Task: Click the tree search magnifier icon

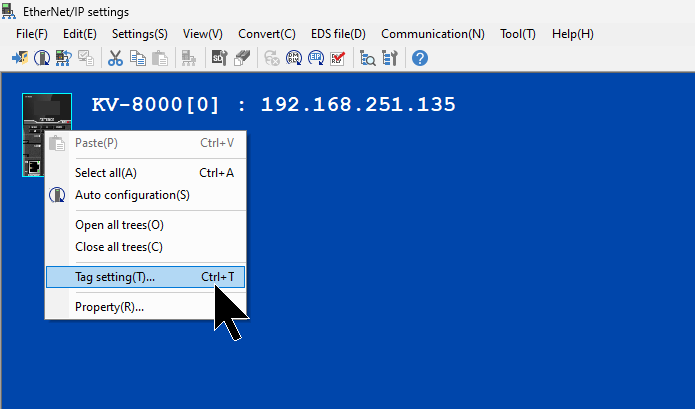Action: [367, 58]
